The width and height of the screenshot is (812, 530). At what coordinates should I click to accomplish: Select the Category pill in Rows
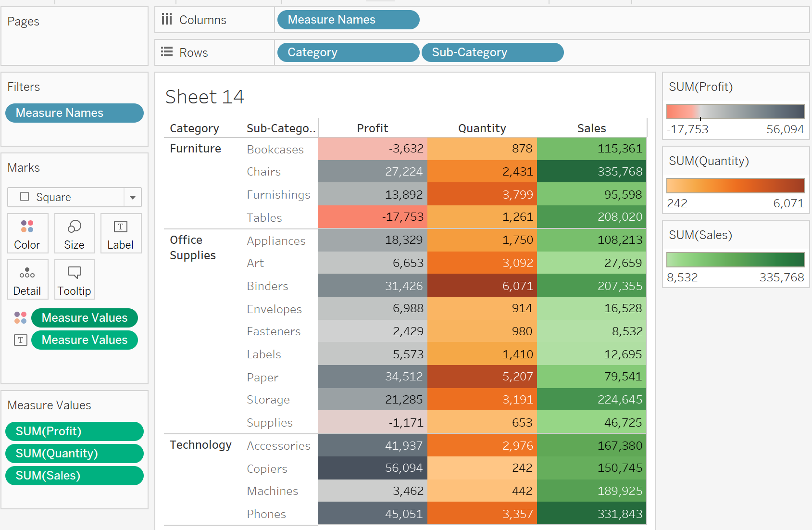(x=348, y=52)
